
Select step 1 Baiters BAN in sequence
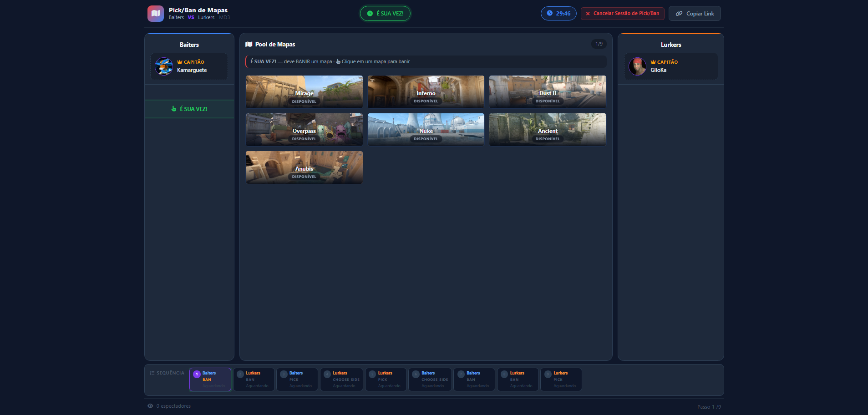pos(210,379)
